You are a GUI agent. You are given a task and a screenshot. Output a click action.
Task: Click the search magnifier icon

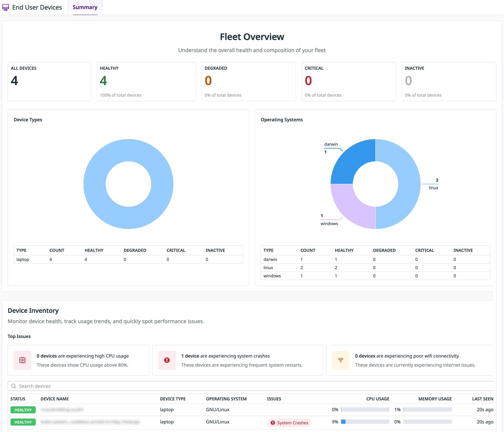point(14,386)
